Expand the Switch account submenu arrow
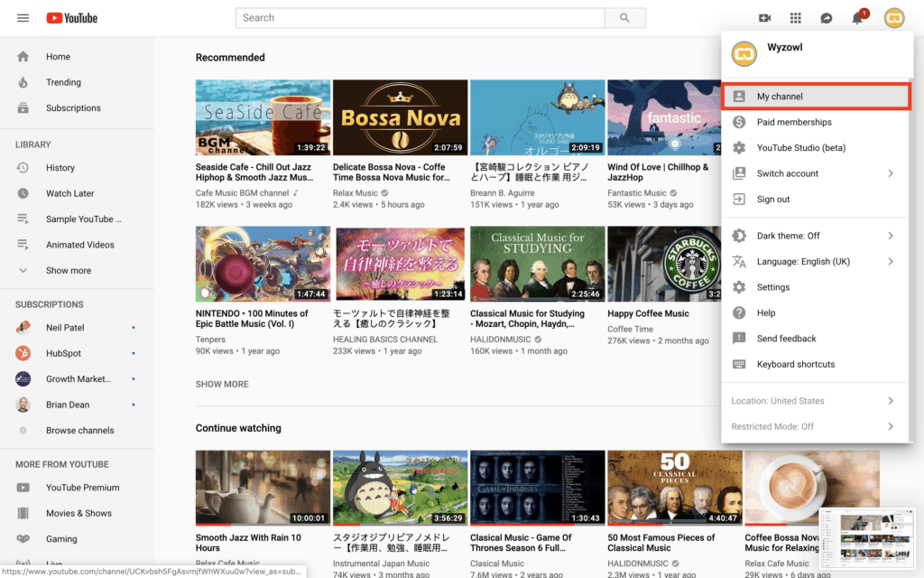The height and width of the screenshot is (578, 924). click(891, 173)
